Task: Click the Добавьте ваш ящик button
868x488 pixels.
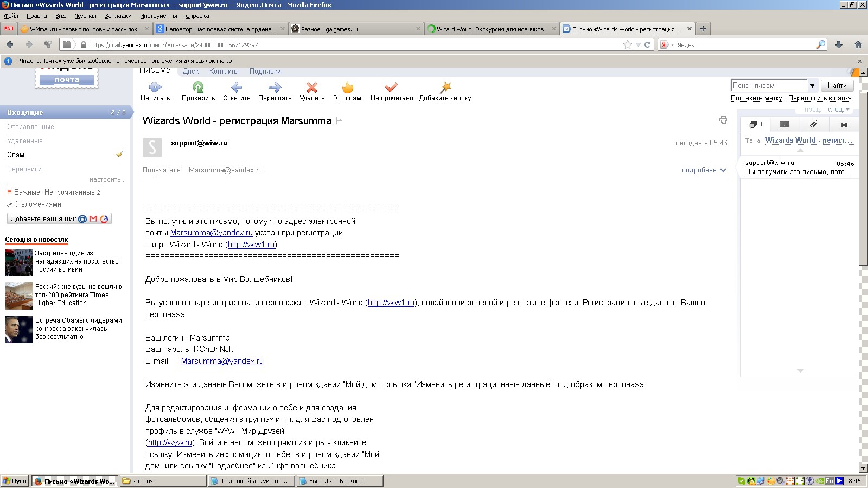Action: click(59, 219)
